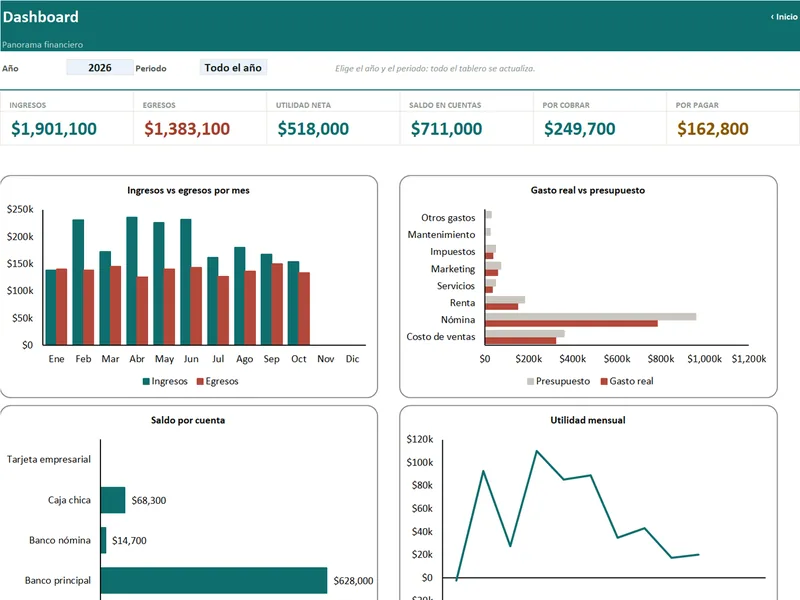The height and width of the screenshot is (600, 800).
Task: Click the Nómina Gasto real bar
Action: (571, 323)
